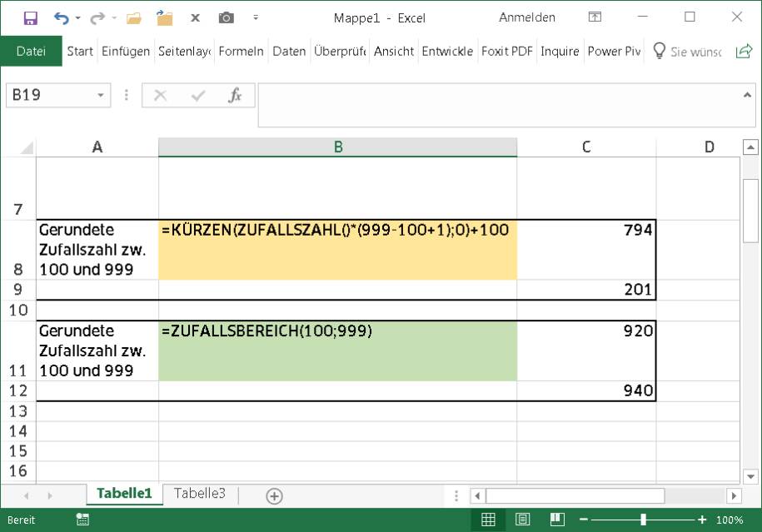Click Anmelden to sign in

[x=527, y=17]
